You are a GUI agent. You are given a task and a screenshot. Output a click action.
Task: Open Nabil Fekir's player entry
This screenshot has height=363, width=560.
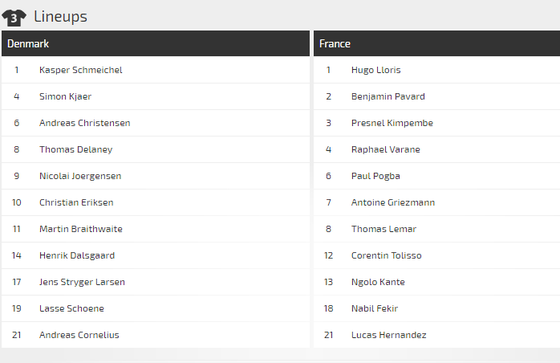(x=374, y=309)
